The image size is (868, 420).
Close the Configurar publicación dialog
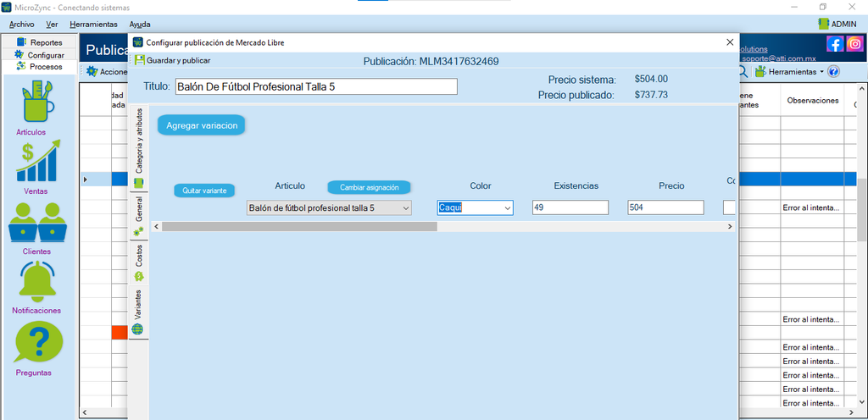pos(730,42)
